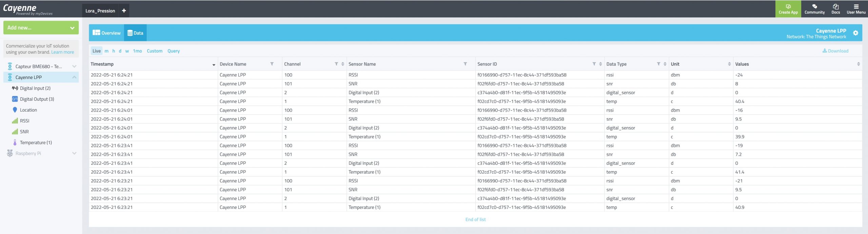Sort the Channel column
Screen dimensions: 868x234
[343, 64]
